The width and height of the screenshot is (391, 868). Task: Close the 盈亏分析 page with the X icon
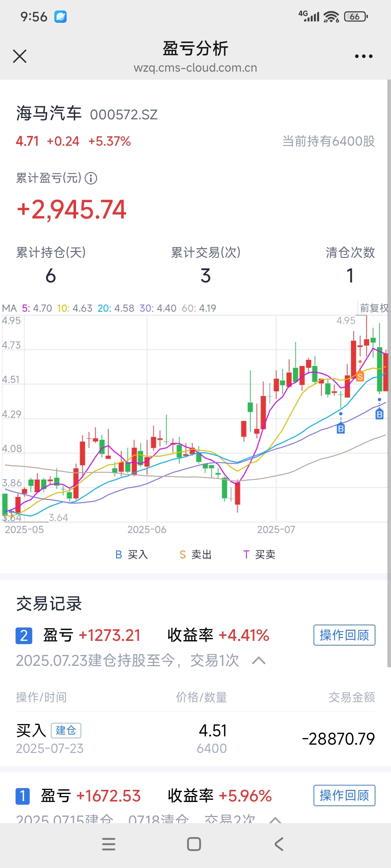pyautogui.click(x=20, y=56)
